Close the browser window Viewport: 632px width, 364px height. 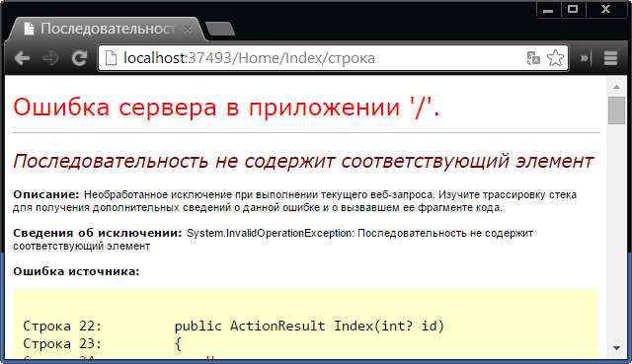[605, 10]
